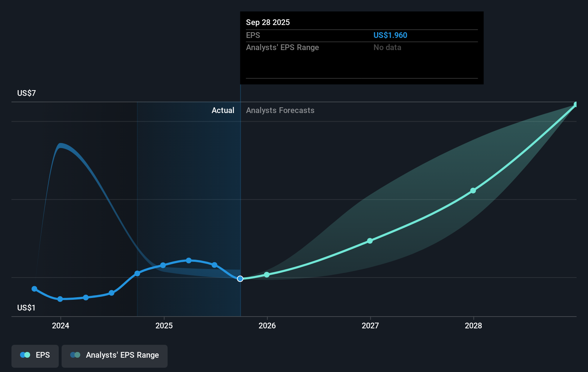Click the EPS data point at 2025
The height and width of the screenshot is (372, 588).
[x=163, y=265]
